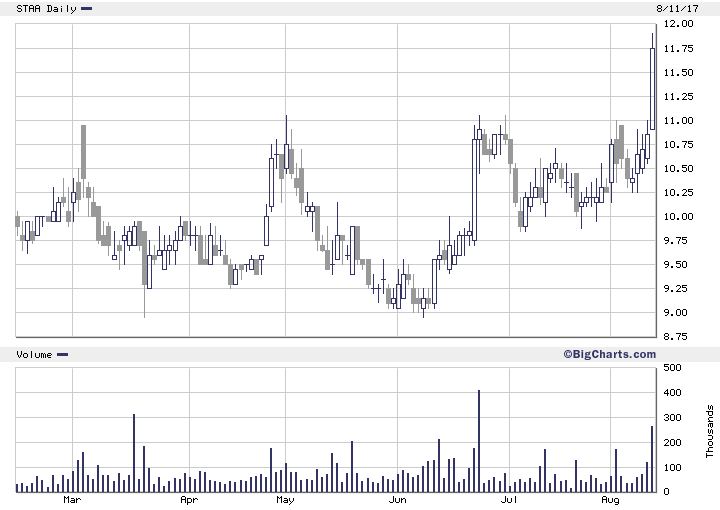Click the 12.00 price axis label

click(679, 24)
